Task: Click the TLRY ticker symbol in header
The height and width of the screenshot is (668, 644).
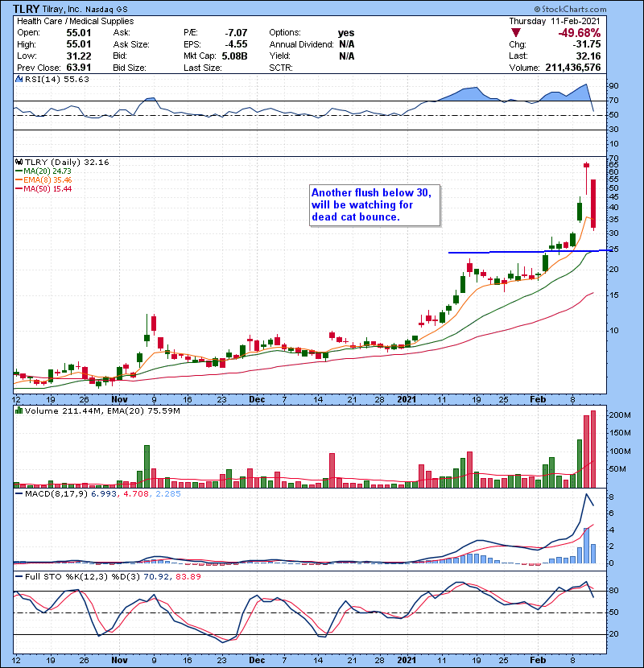Action: click(26, 9)
